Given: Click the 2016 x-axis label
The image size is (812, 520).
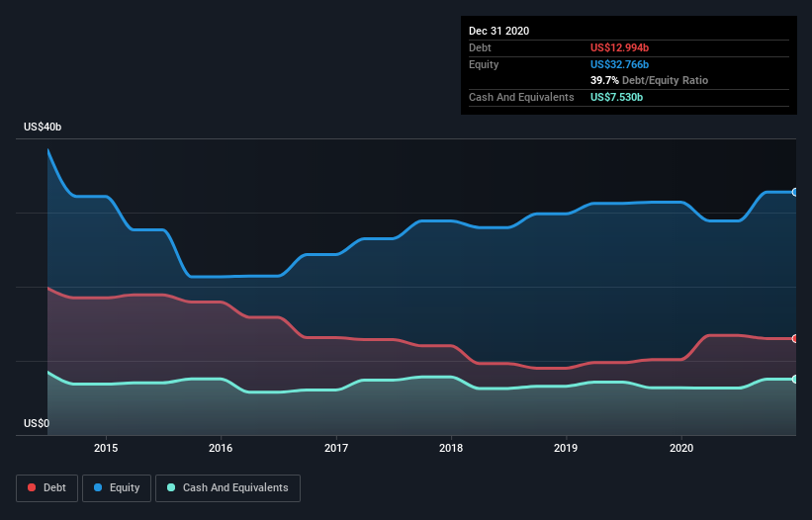Looking at the screenshot, I should (x=221, y=448).
